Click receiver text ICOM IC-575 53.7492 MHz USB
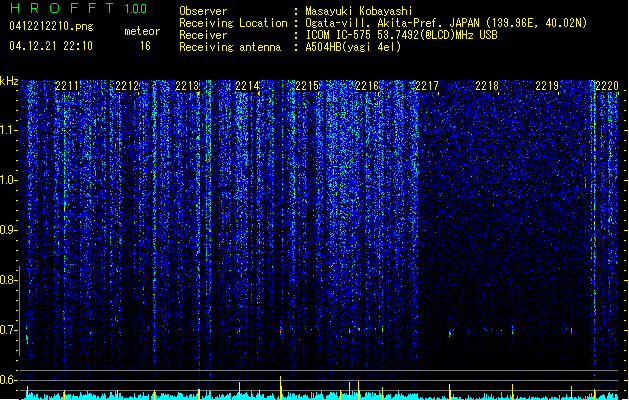This screenshot has height=400, width=629. click(401, 35)
